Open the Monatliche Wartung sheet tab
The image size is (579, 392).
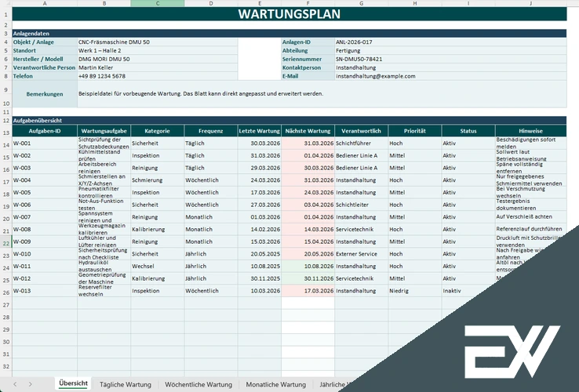tap(276, 385)
